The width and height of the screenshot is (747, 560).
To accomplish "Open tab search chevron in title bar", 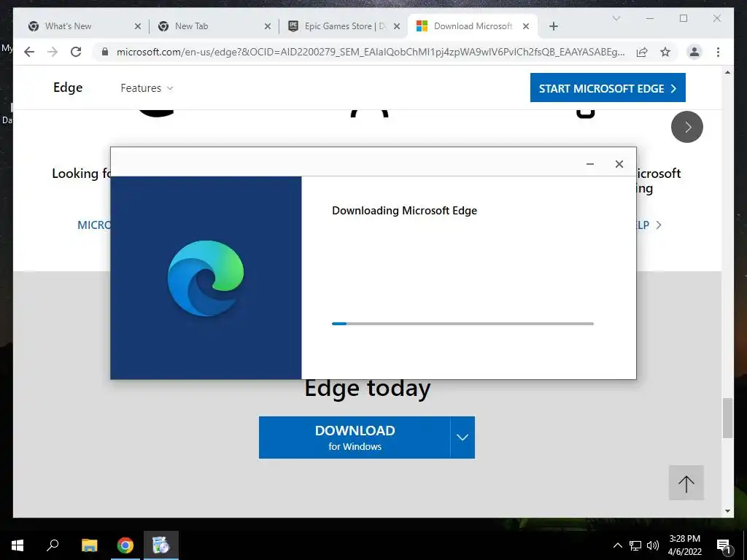I will tap(616, 18).
